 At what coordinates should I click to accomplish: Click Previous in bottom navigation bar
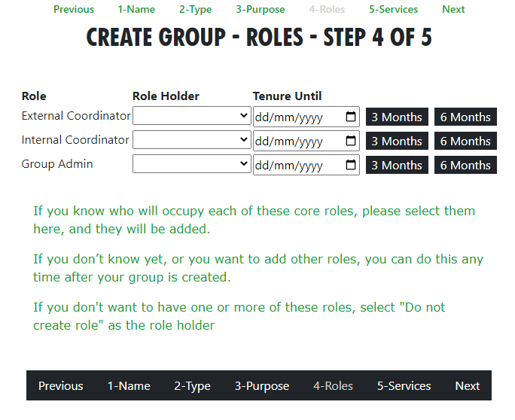(61, 385)
